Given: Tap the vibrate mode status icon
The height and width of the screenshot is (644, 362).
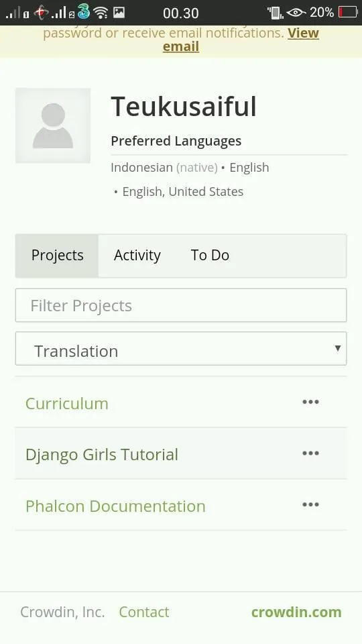Looking at the screenshot, I should [276, 13].
